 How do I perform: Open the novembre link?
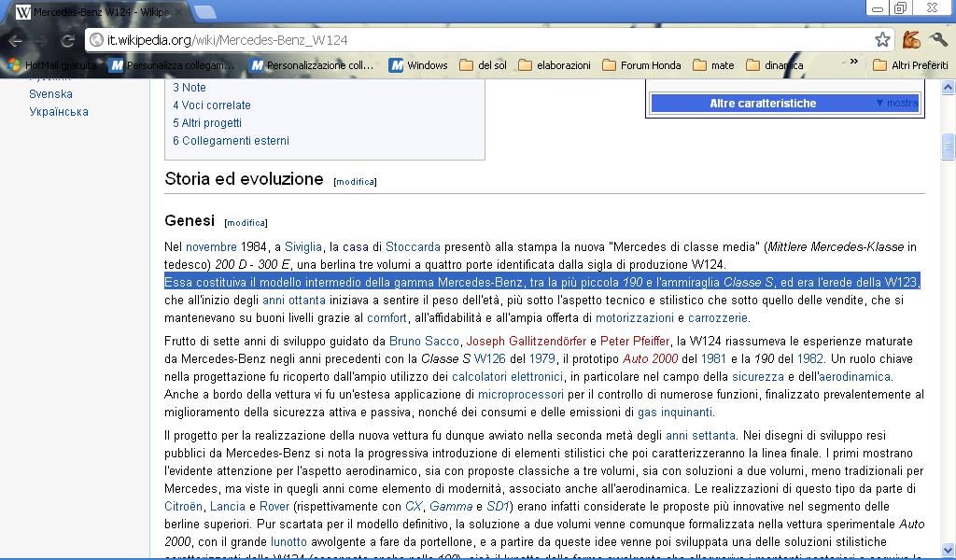211,246
